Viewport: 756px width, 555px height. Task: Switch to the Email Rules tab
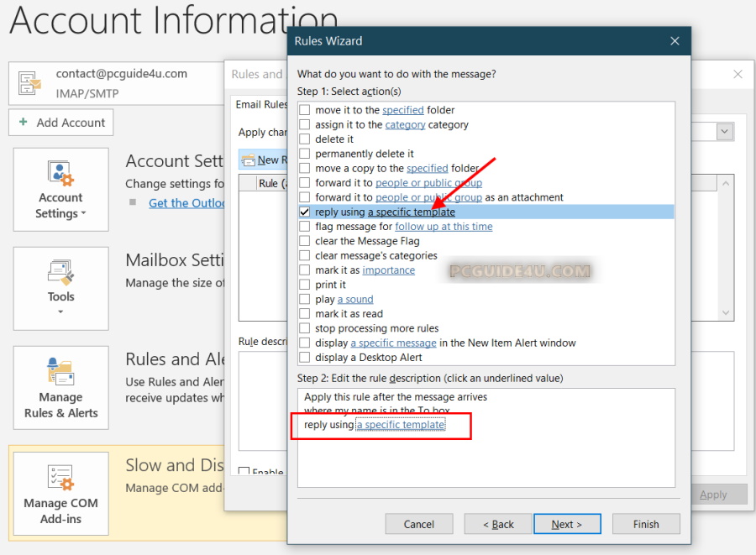coord(260,105)
